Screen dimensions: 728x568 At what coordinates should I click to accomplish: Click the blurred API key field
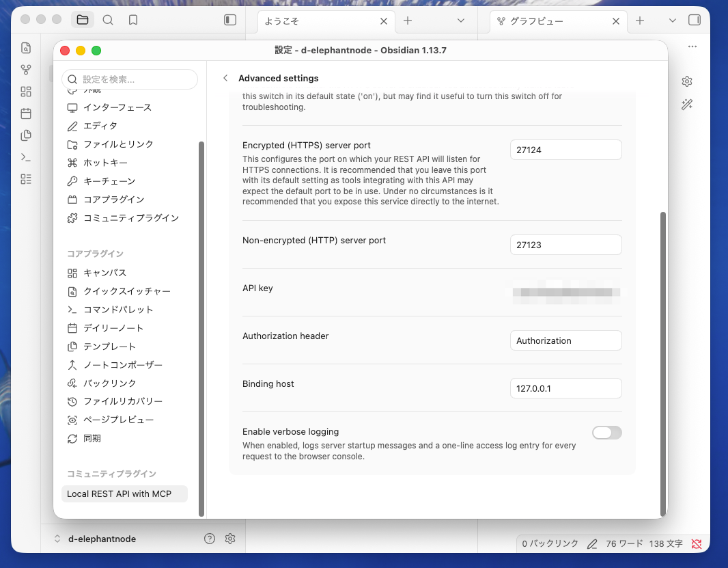(565, 293)
